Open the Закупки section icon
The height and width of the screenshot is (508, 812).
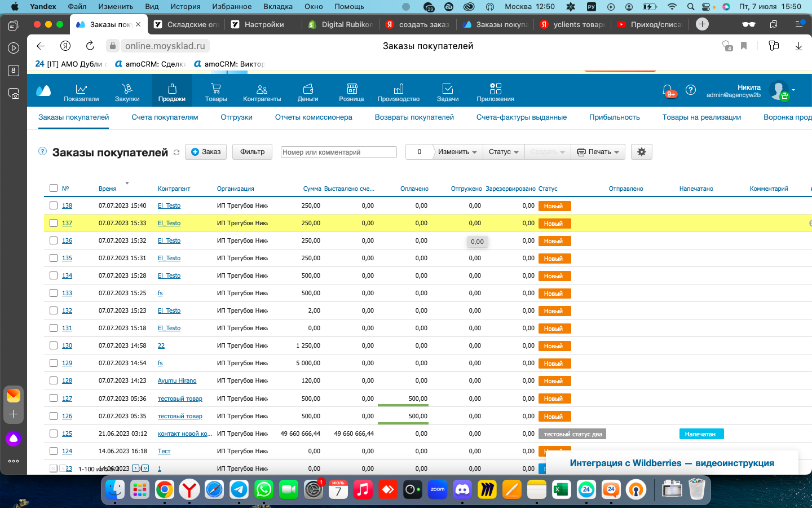click(127, 89)
